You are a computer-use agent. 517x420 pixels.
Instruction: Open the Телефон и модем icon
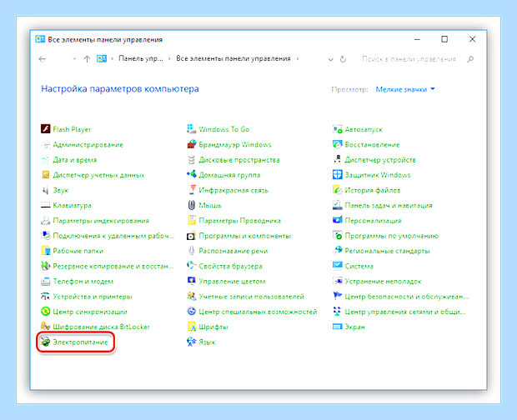coord(45,281)
